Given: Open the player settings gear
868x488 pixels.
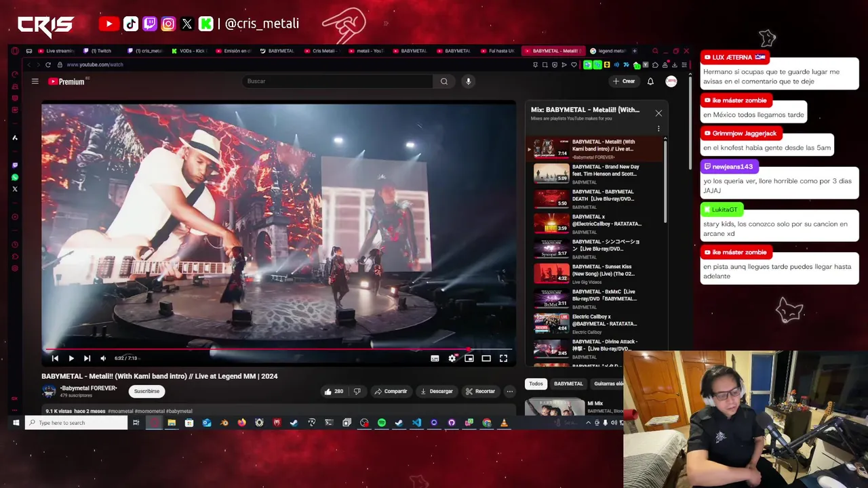Looking at the screenshot, I should tap(452, 358).
